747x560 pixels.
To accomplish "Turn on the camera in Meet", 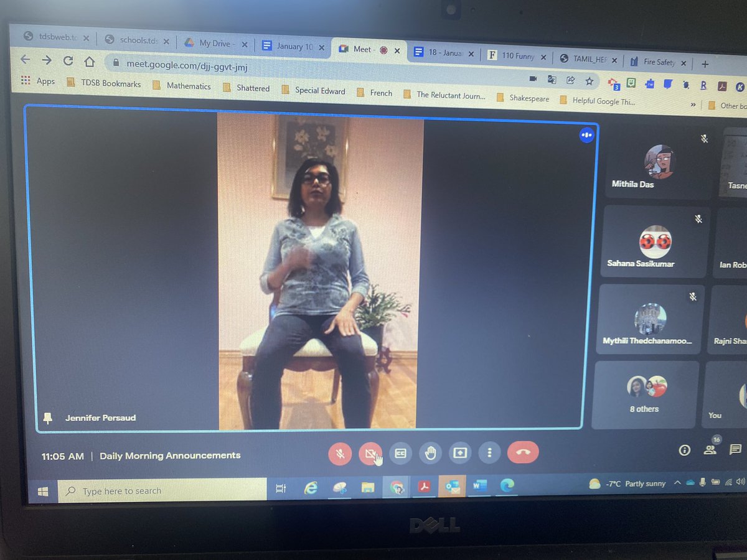I will click(370, 454).
